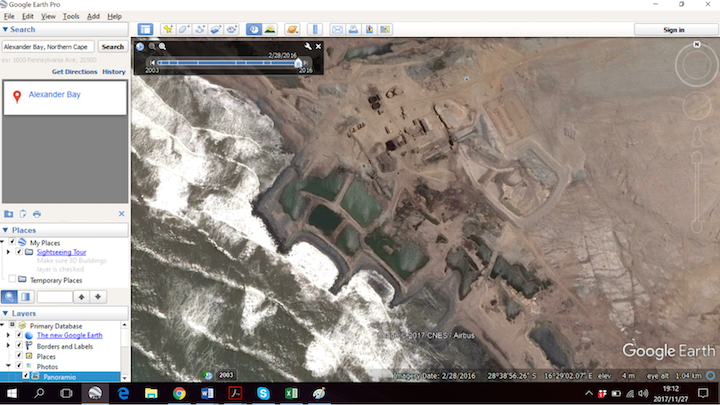This screenshot has height=405, width=720.
Task: Collapse the Search panel header
Action: pyautogui.click(x=65, y=29)
